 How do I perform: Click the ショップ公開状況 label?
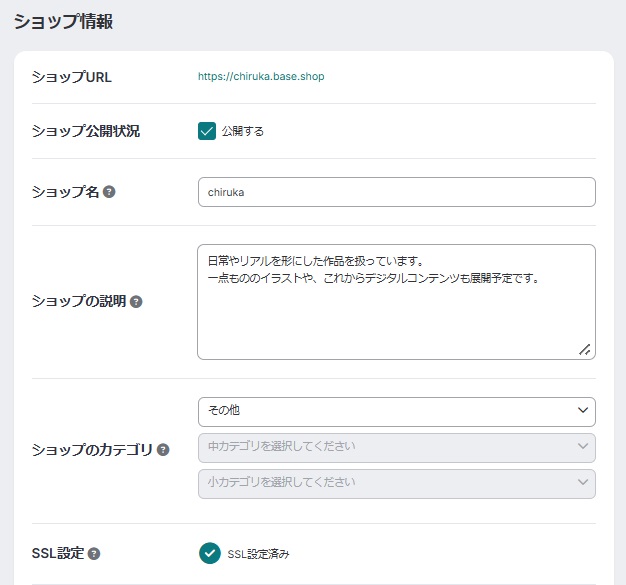point(86,131)
